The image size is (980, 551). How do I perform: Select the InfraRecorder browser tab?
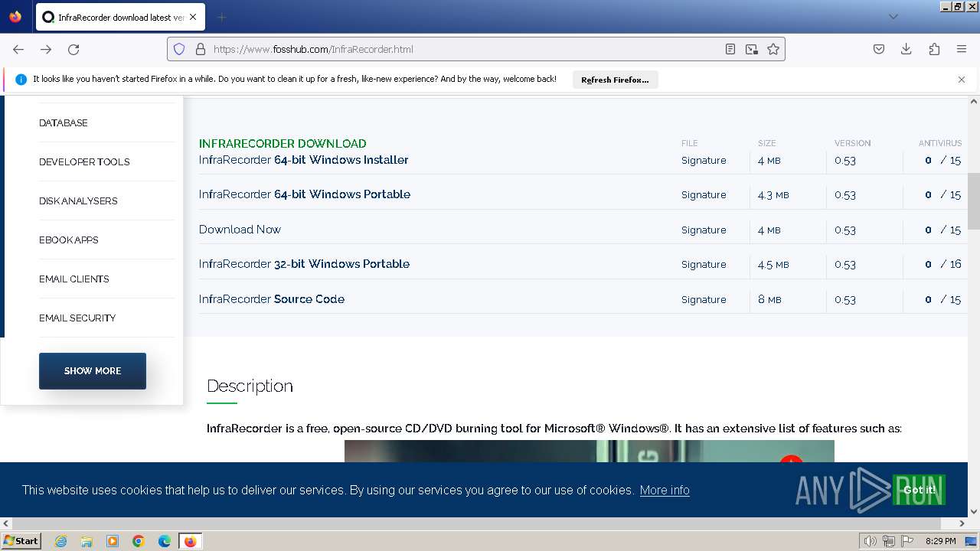click(119, 17)
